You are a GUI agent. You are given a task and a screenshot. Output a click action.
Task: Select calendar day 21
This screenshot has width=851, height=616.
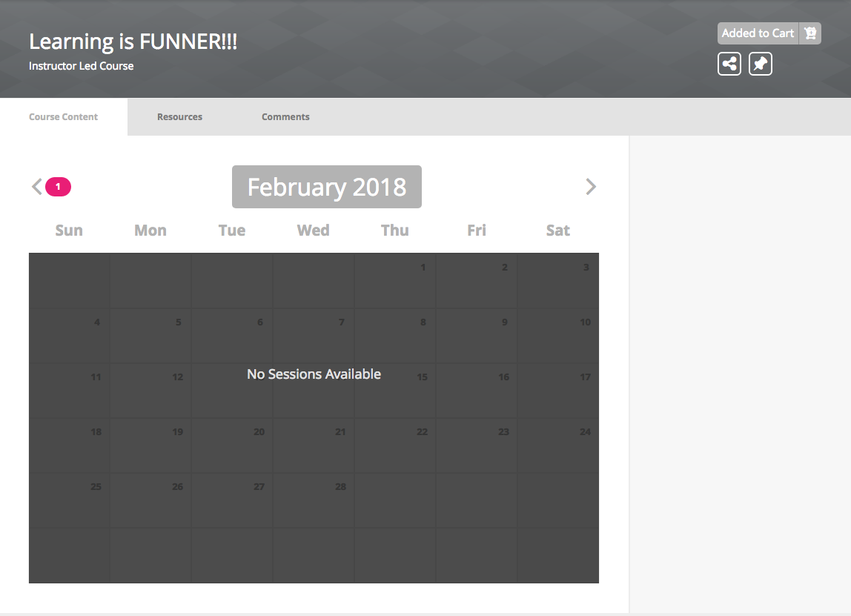point(313,445)
